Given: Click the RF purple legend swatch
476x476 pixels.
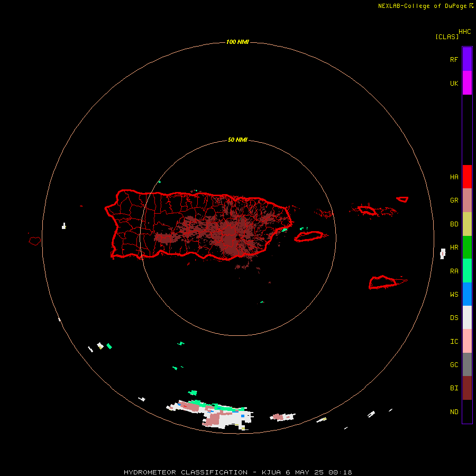Looking at the screenshot, I should [467, 59].
